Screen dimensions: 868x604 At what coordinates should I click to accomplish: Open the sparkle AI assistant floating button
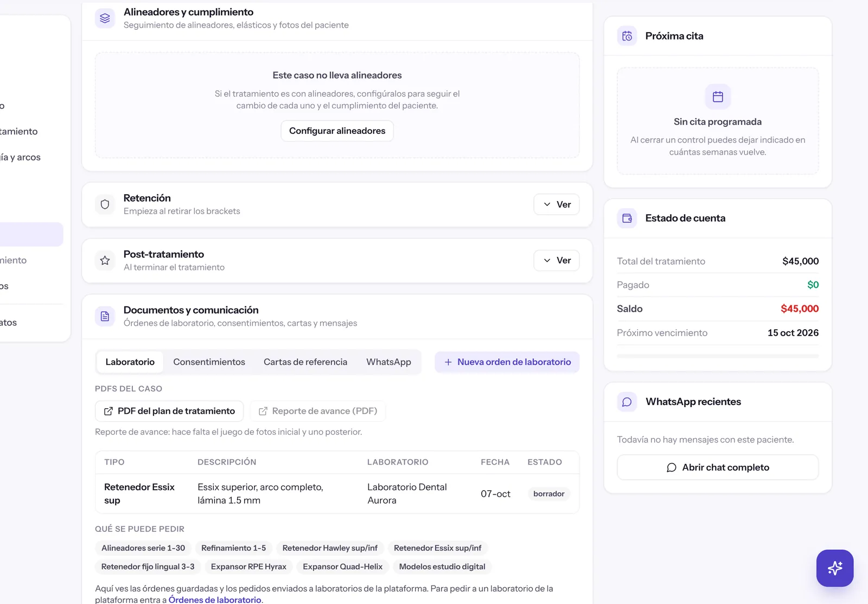pos(835,568)
